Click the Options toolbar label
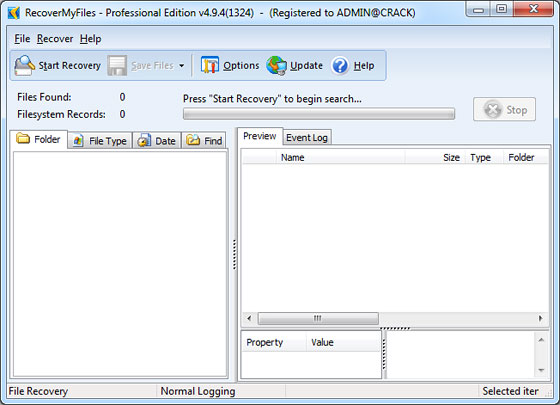Screen dimensions: 560x405 click(241, 66)
